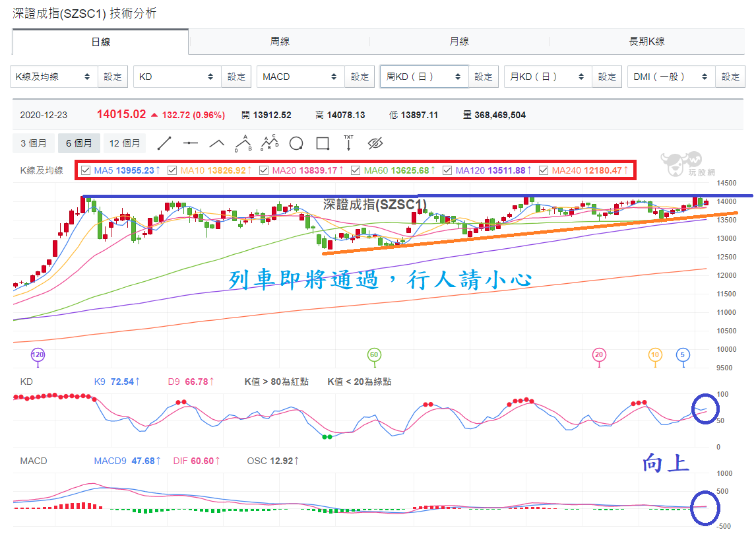Open the KD indicator dropdown
The image size is (756, 536).
click(177, 77)
